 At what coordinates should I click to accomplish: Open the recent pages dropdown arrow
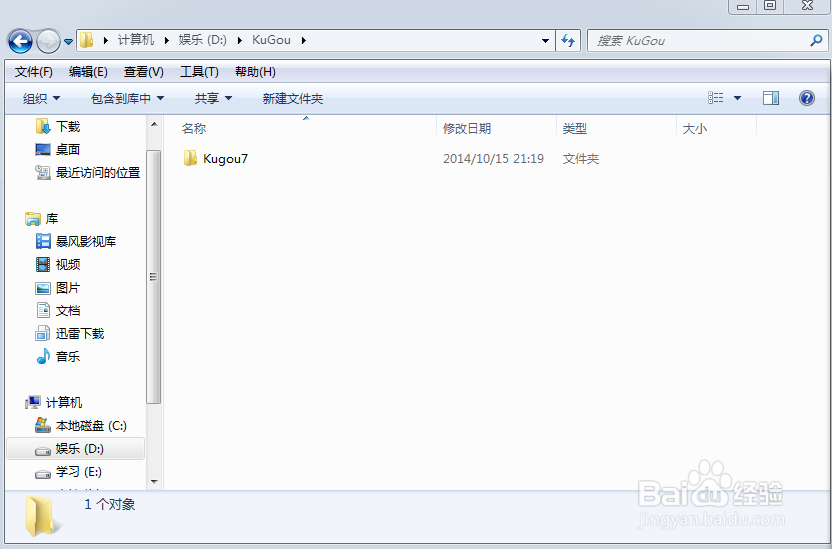point(68,41)
